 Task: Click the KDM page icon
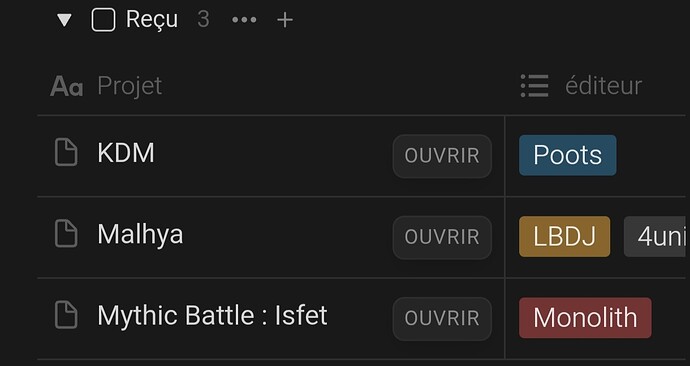(66, 153)
